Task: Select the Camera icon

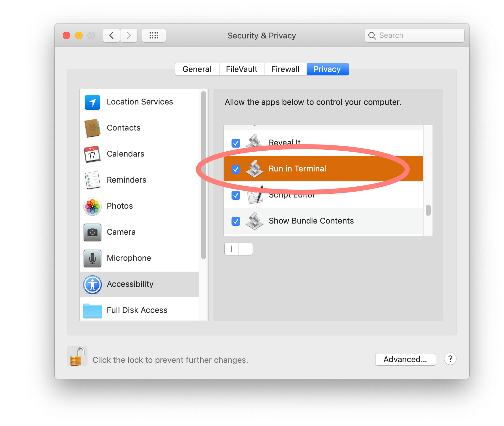Action: [x=92, y=232]
